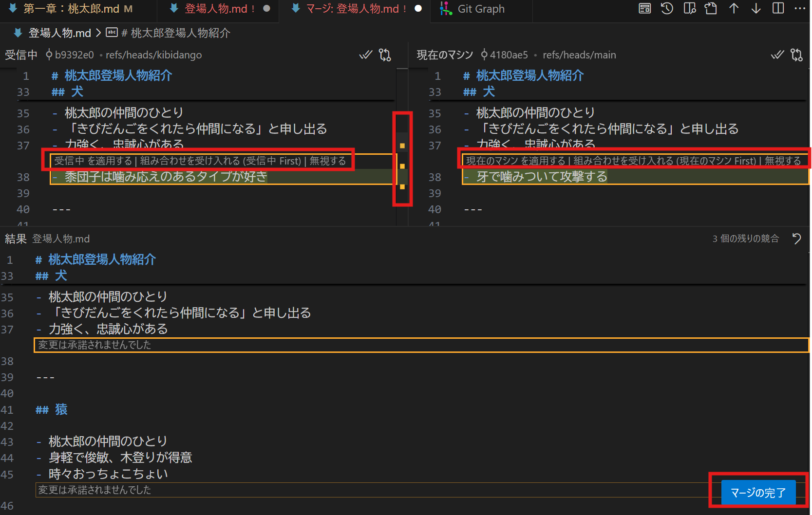
Task: Reset the result using the undo arrow icon
Action: pos(796,239)
